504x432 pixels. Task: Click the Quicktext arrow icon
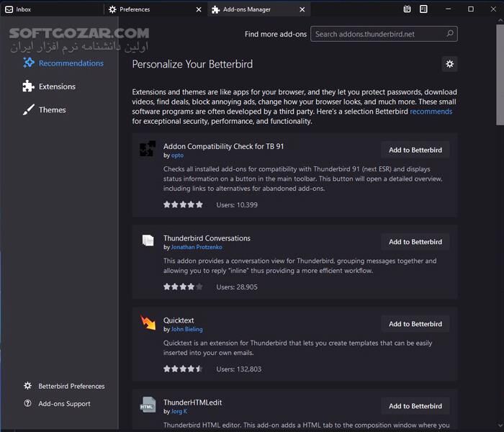click(x=148, y=323)
